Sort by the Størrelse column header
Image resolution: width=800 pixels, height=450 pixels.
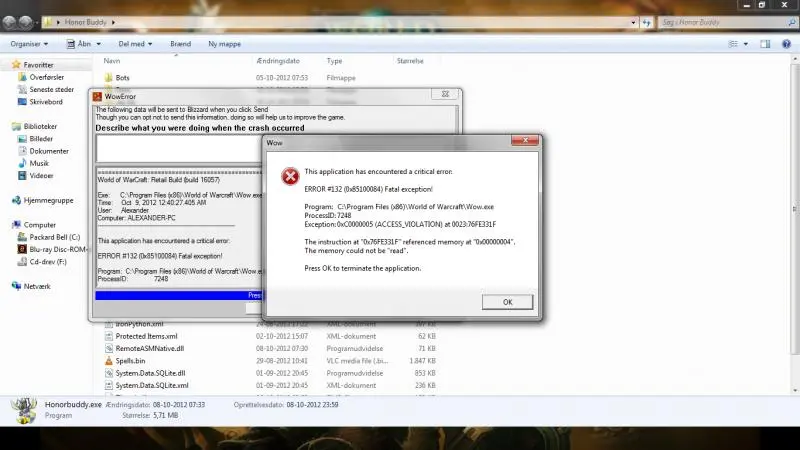click(410, 61)
